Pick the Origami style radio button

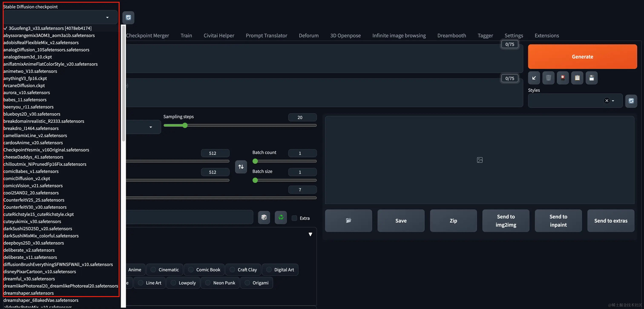[257, 283]
